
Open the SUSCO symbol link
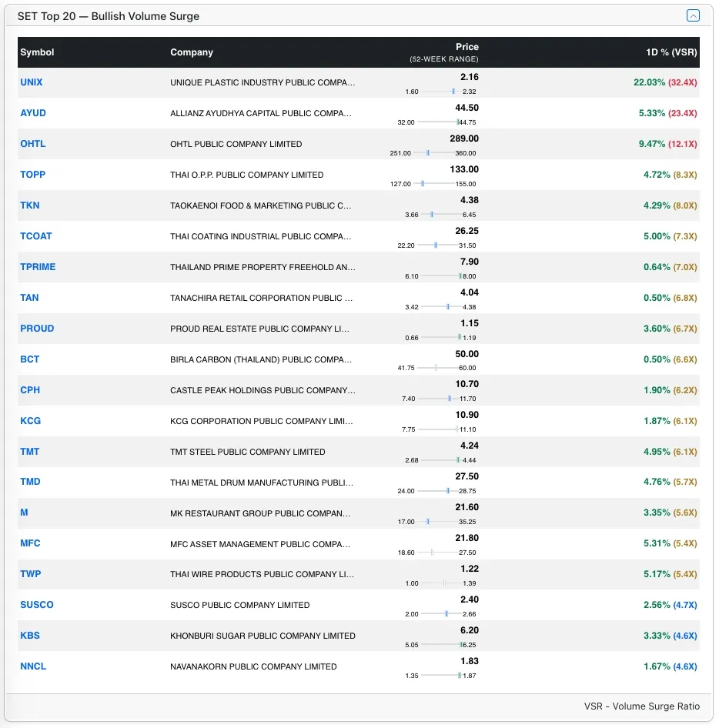point(37,605)
